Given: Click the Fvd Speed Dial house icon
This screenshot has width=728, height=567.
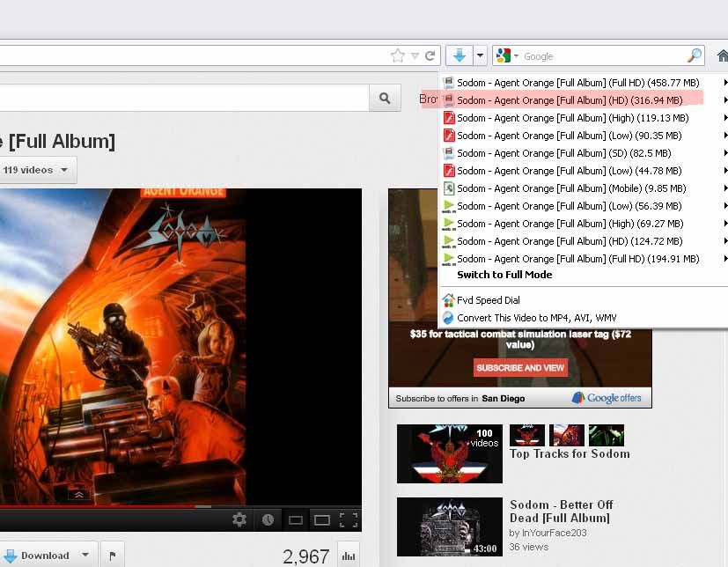Looking at the screenshot, I should (x=448, y=300).
